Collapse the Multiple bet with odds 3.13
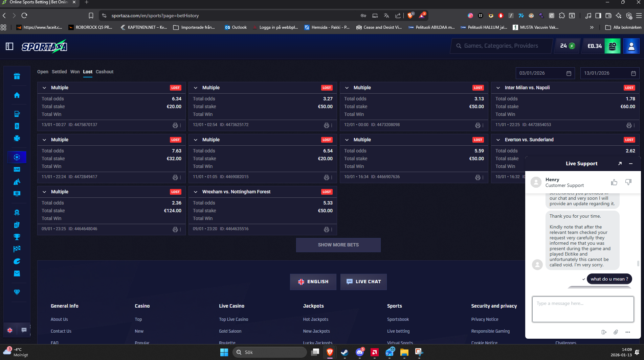The width and height of the screenshot is (644, 360). point(347,88)
